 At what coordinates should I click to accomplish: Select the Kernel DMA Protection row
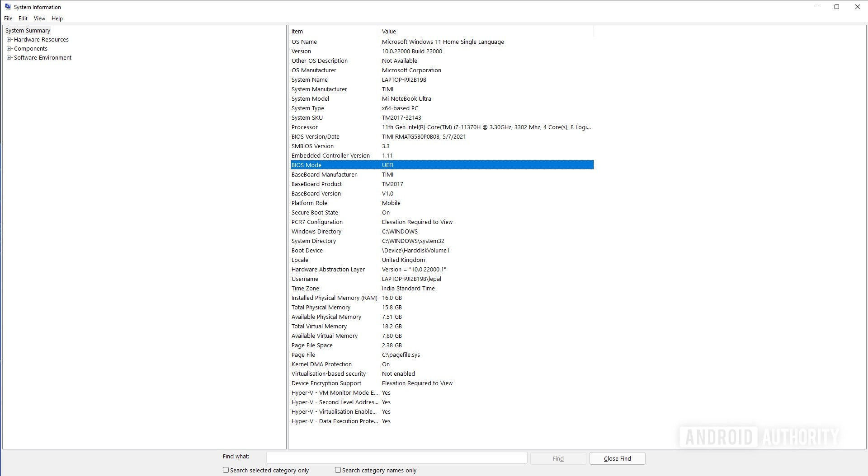(x=442, y=364)
